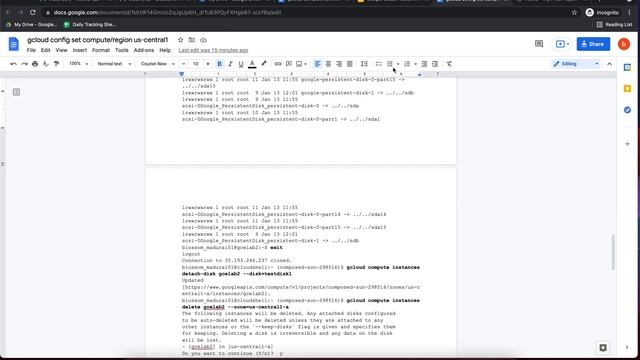The width and height of the screenshot is (640, 360).
Task: Open the text color picker
Action: (x=252, y=64)
